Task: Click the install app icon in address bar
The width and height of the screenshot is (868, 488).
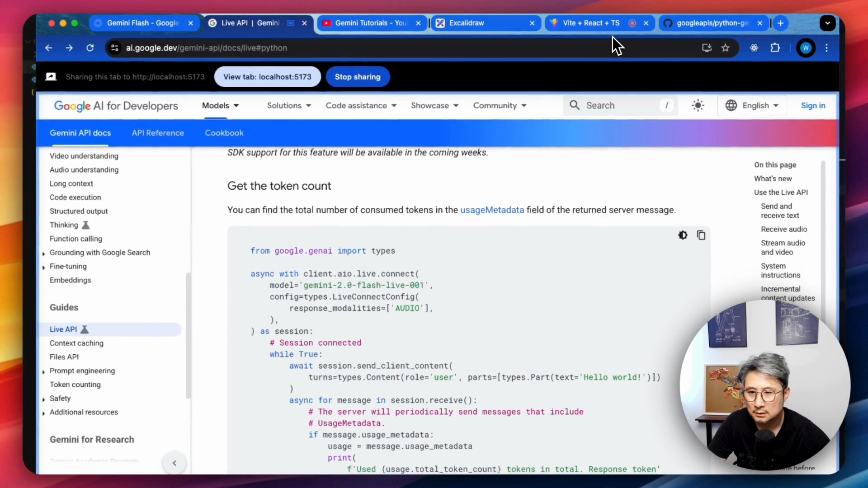Action: (707, 48)
